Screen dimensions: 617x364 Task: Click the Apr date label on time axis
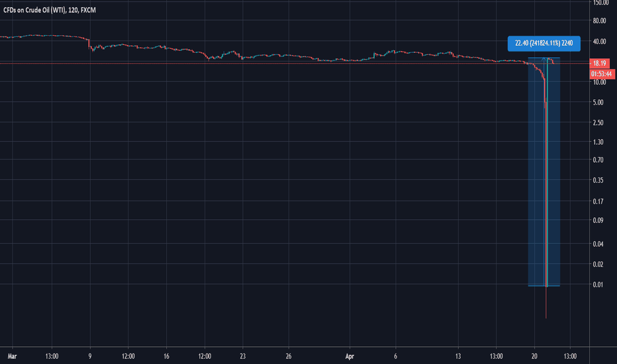point(350,356)
